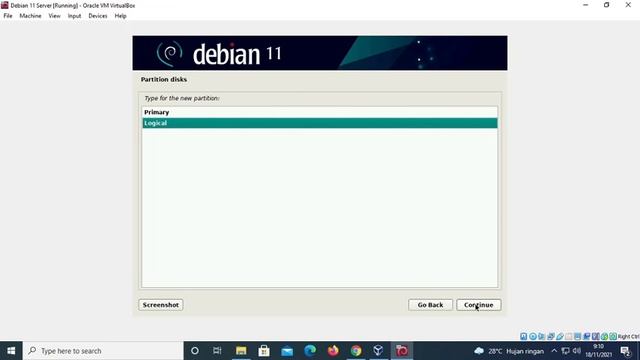The height and width of the screenshot is (360, 640).
Task: Click the shared folders icon in VirtualBox status bar
Action: pyautogui.click(x=569, y=336)
